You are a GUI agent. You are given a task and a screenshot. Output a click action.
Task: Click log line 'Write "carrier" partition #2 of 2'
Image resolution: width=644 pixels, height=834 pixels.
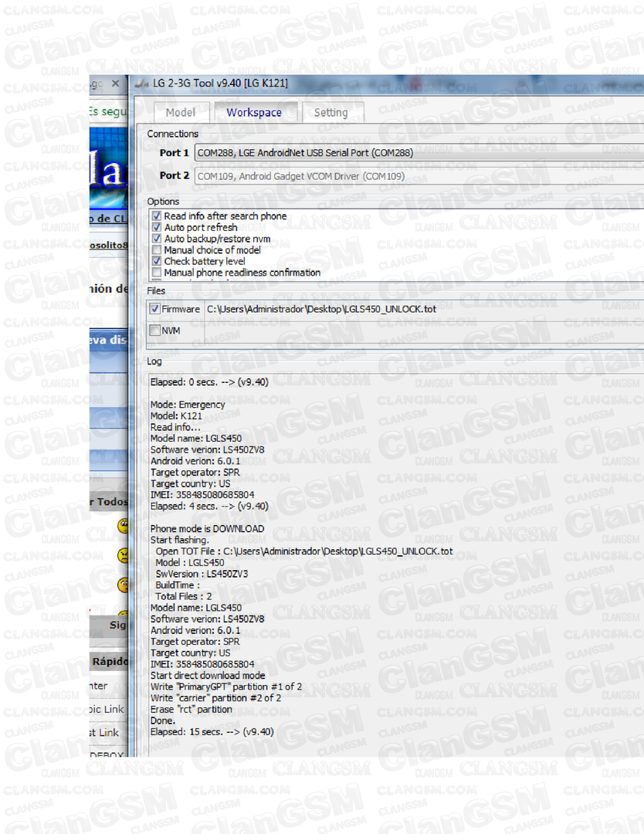pos(216,698)
